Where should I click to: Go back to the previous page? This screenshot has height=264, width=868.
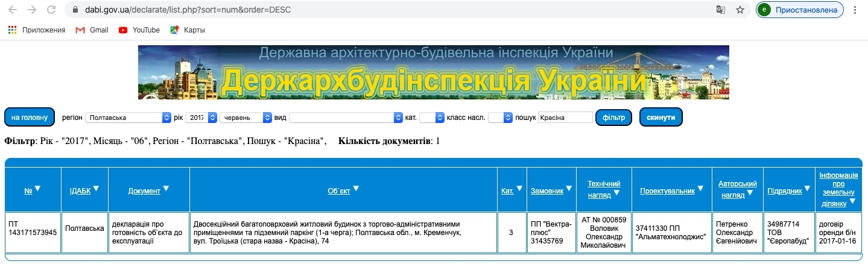click(13, 10)
